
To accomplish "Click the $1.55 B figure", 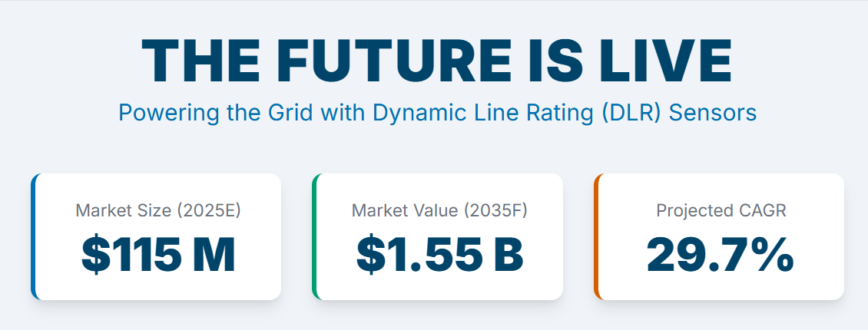I will click(439, 255).
